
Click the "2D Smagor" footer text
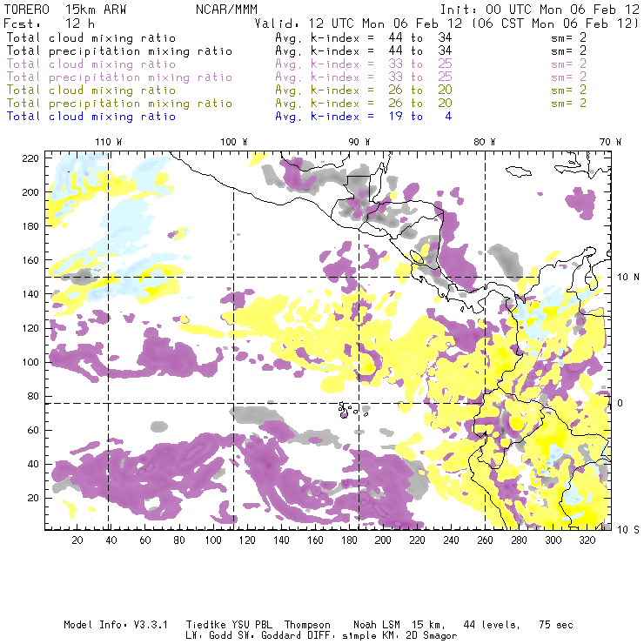tap(432, 636)
